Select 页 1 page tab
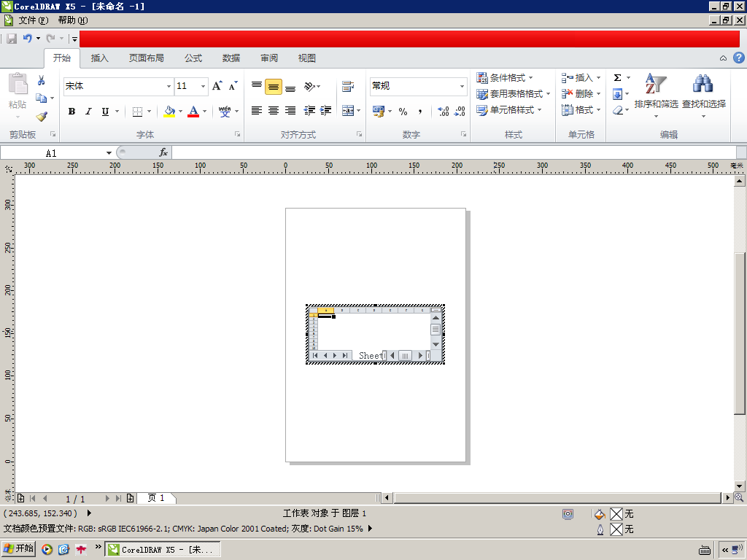747x560 pixels. (x=156, y=498)
